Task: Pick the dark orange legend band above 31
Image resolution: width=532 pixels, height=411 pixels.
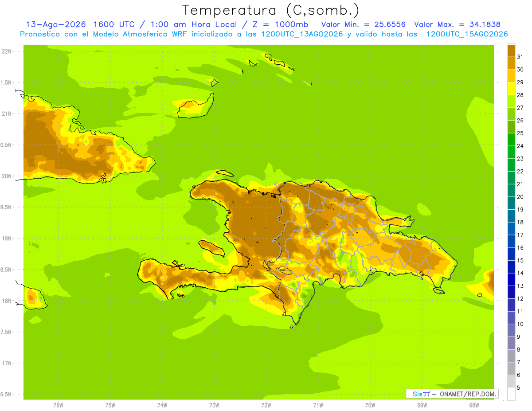Action: [x=511, y=51]
